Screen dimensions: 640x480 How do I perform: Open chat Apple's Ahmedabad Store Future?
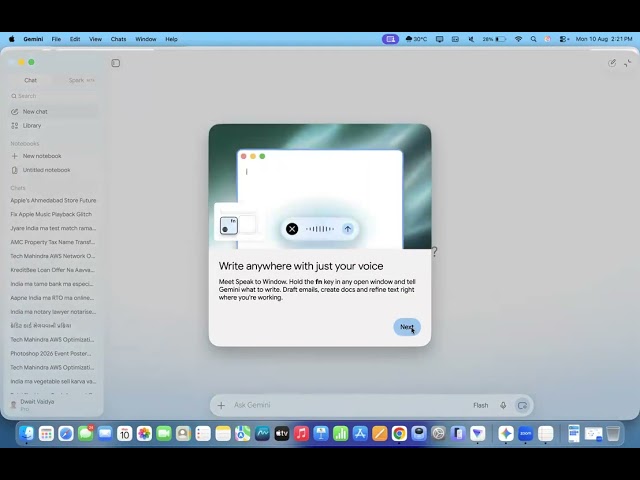click(x=53, y=200)
